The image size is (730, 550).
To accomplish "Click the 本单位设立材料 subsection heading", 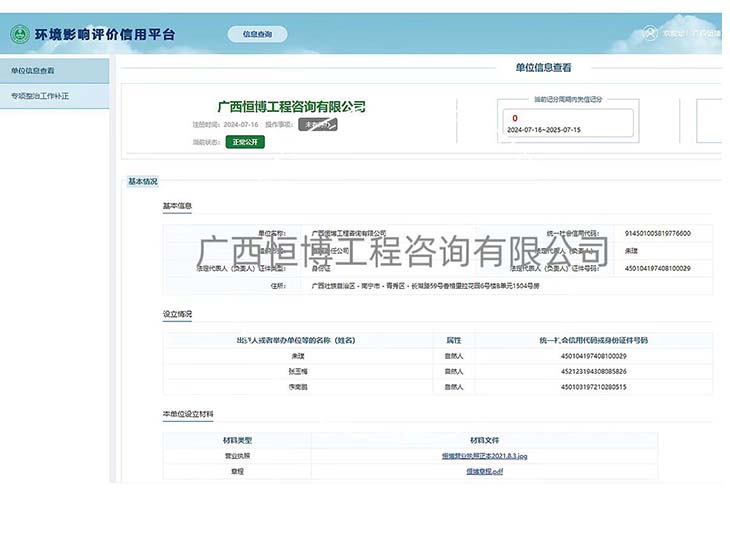I will tap(188, 414).
